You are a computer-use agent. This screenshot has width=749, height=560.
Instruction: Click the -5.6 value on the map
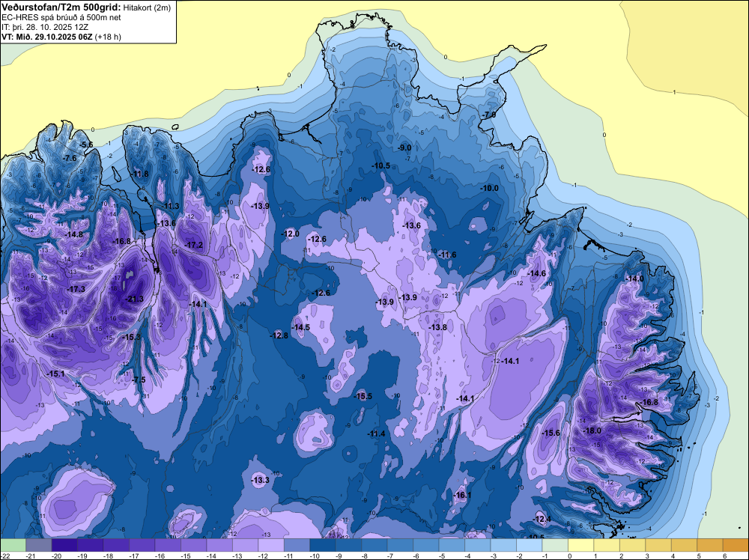(x=86, y=144)
